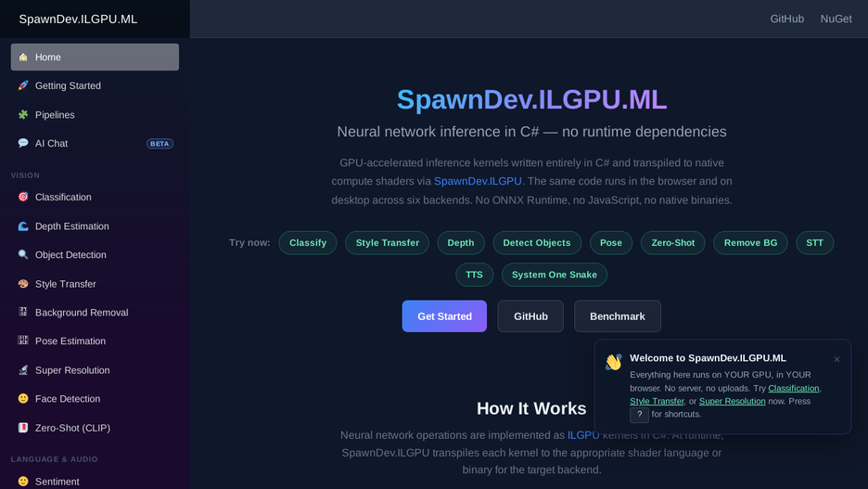Click the VISION section label
This screenshot has width=868, height=489.
coord(25,175)
